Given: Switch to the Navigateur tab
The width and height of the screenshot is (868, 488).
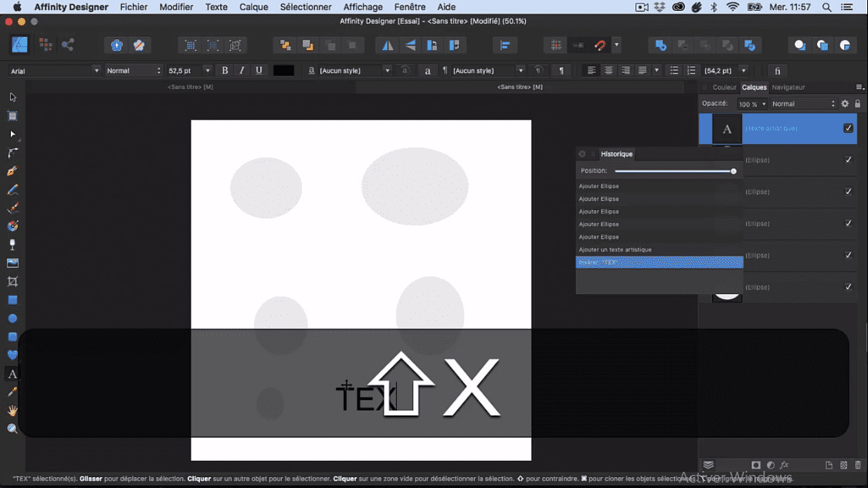Looking at the screenshot, I should (788, 87).
